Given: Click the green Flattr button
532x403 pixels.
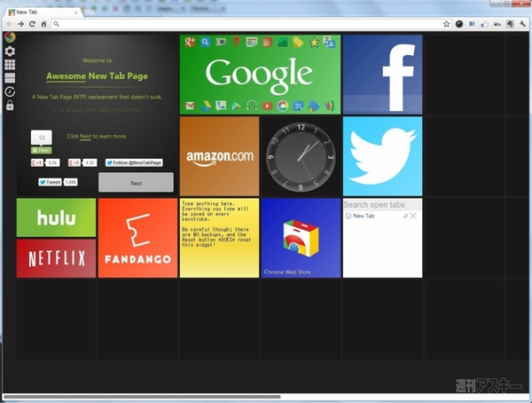Looking at the screenshot, I should (x=42, y=150).
